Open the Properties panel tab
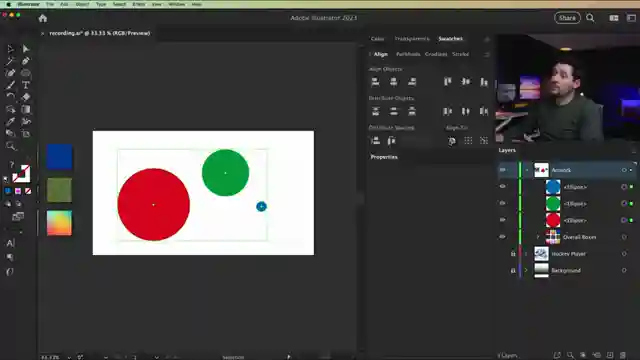The height and width of the screenshot is (360, 640). click(384, 157)
